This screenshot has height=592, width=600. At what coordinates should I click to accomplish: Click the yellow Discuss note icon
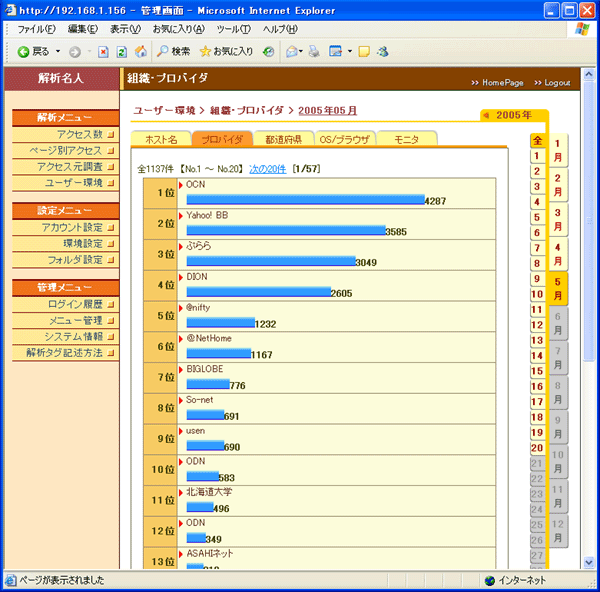coord(364,52)
